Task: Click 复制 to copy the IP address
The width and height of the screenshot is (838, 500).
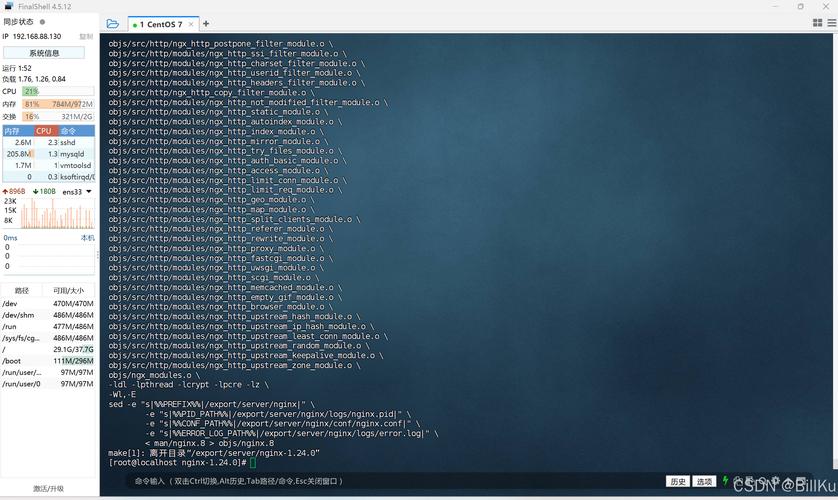Action: coord(86,36)
